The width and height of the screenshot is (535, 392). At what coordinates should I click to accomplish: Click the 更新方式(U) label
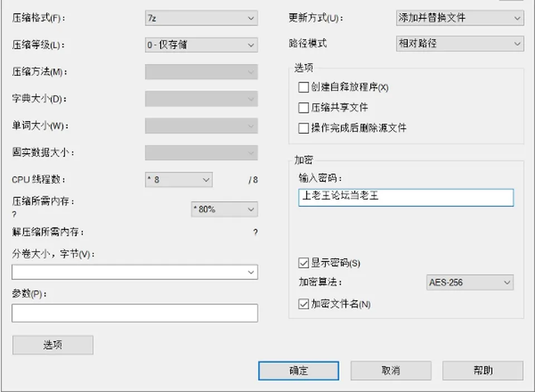coord(316,18)
